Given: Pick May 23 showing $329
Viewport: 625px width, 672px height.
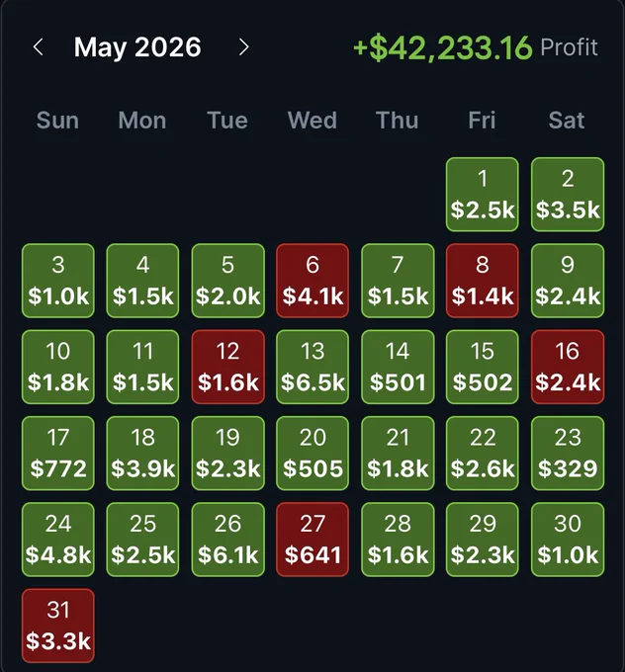Looking at the screenshot, I should pos(568,453).
